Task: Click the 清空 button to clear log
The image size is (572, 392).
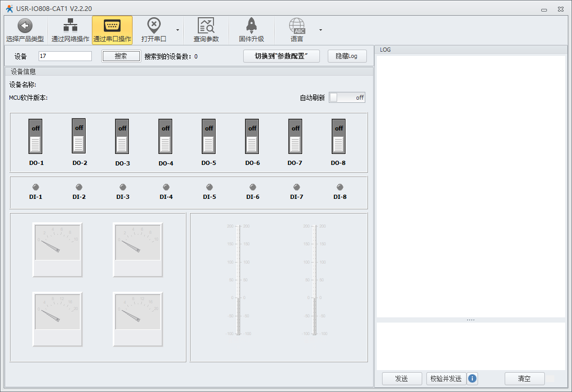Action: click(524, 378)
